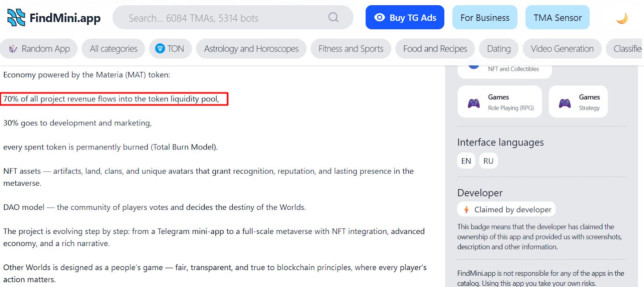The width and height of the screenshot is (644, 287).
Task: Click the TON diamond icon
Action: click(160, 49)
